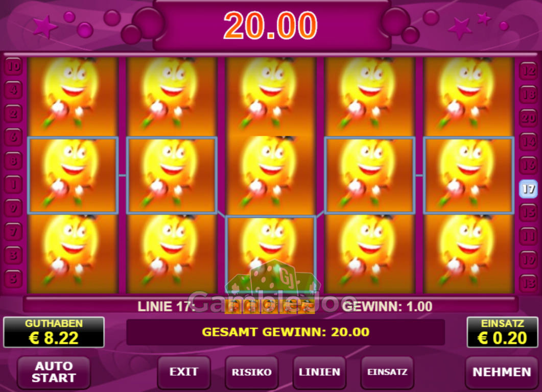Change number of lines with LINIEN
Image resolution: width=542 pixels, height=392 pixels.
(319, 372)
